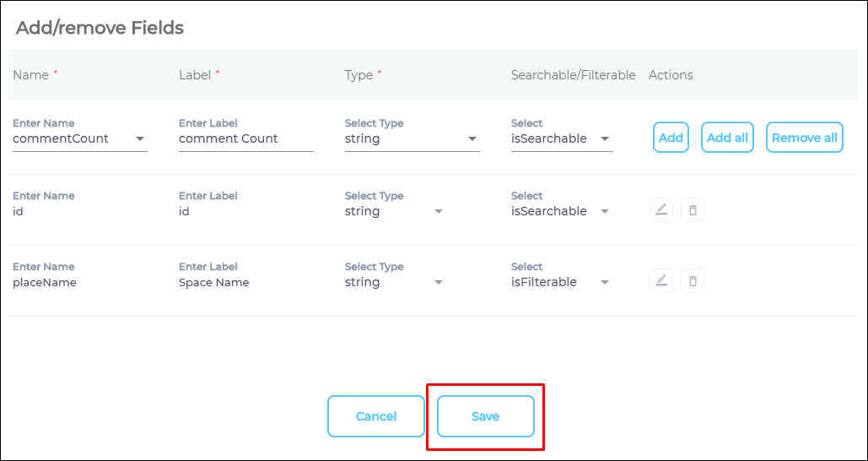Open the commentCount Name dropdown
The width and height of the screenshot is (868, 461).
pyautogui.click(x=140, y=139)
